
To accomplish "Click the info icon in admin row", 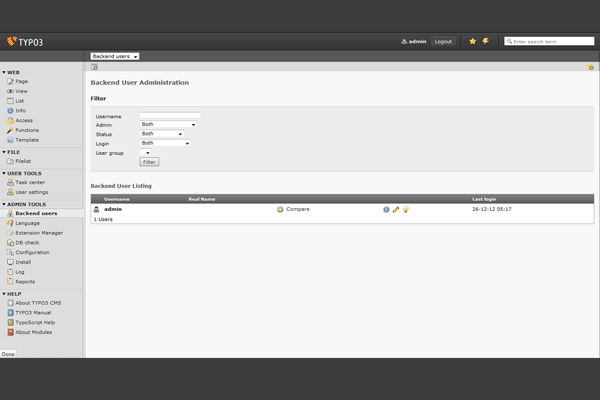I will [x=386, y=209].
